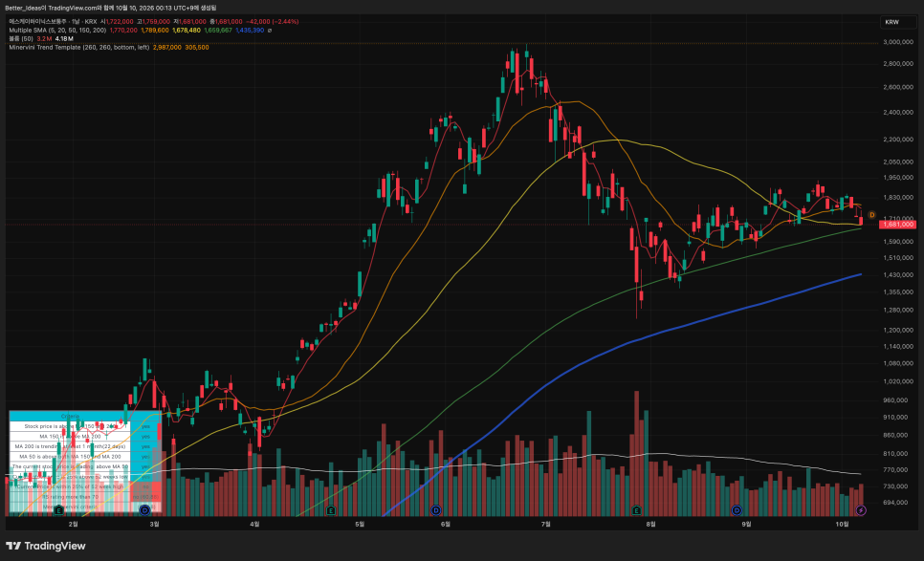The height and width of the screenshot is (561, 924).
Task: Click the orange D badge above the price label
Action: (x=871, y=215)
